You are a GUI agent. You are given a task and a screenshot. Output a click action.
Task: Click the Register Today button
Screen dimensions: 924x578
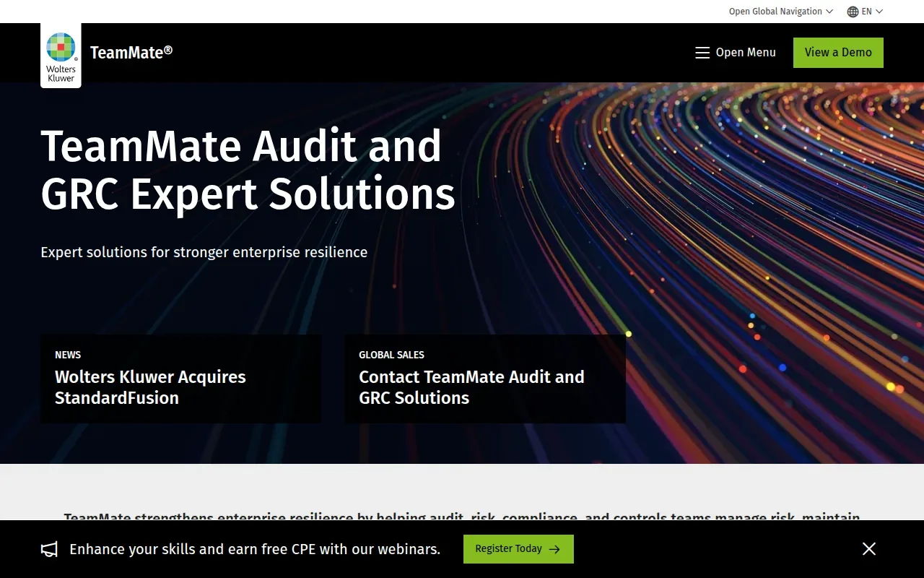point(518,549)
